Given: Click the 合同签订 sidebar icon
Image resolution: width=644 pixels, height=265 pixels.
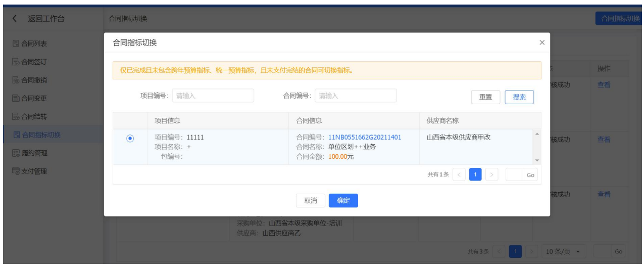Looking at the screenshot, I should click(x=16, y=62).
